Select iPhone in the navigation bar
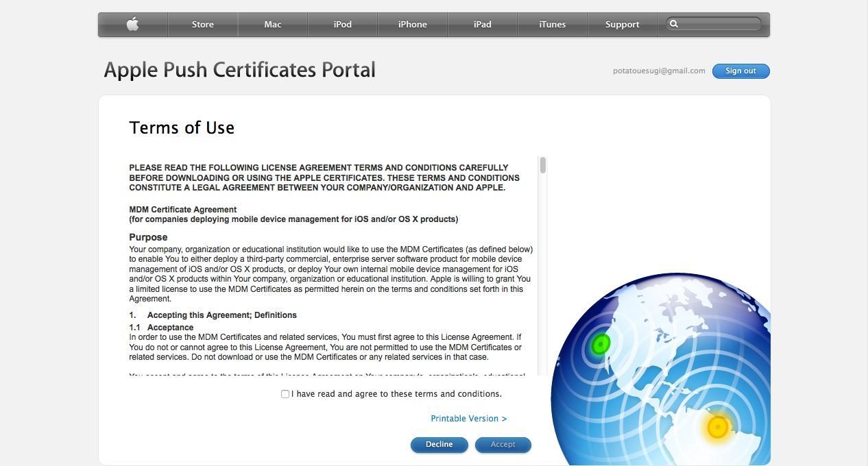Image resolution: width=868 pixels, height=466 pixels. point(413,25)
